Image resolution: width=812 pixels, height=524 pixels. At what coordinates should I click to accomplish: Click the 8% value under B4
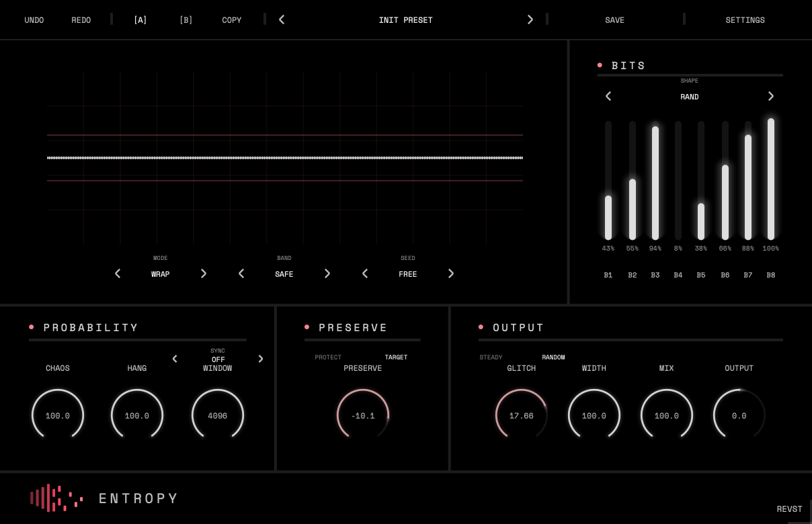coord(678,249)
